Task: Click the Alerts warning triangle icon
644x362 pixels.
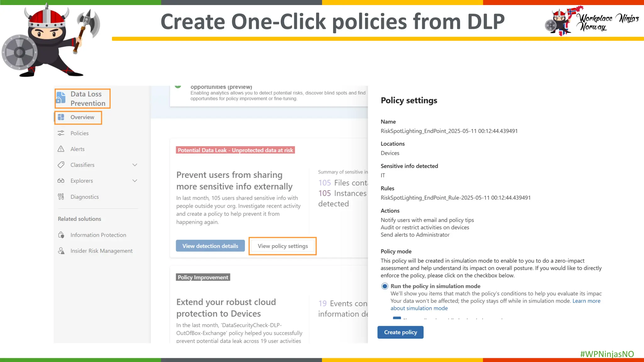Action: (x=61, y=149)
